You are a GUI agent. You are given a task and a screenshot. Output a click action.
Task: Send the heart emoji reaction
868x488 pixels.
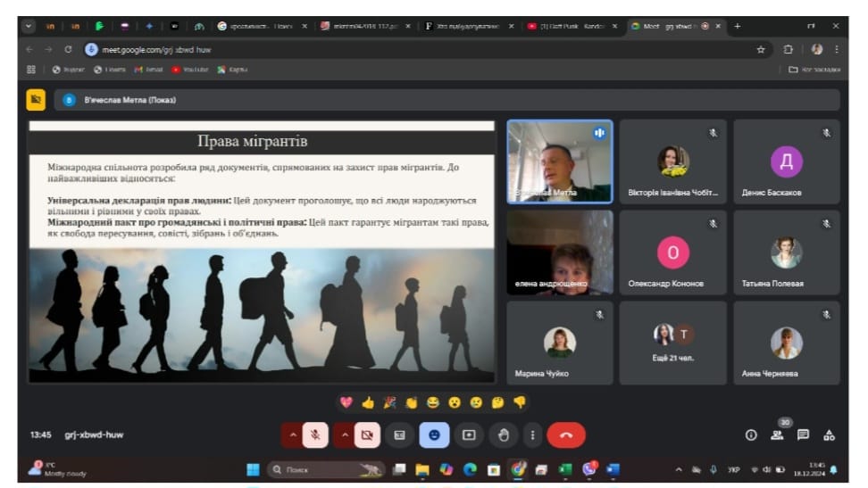(346, 402)
